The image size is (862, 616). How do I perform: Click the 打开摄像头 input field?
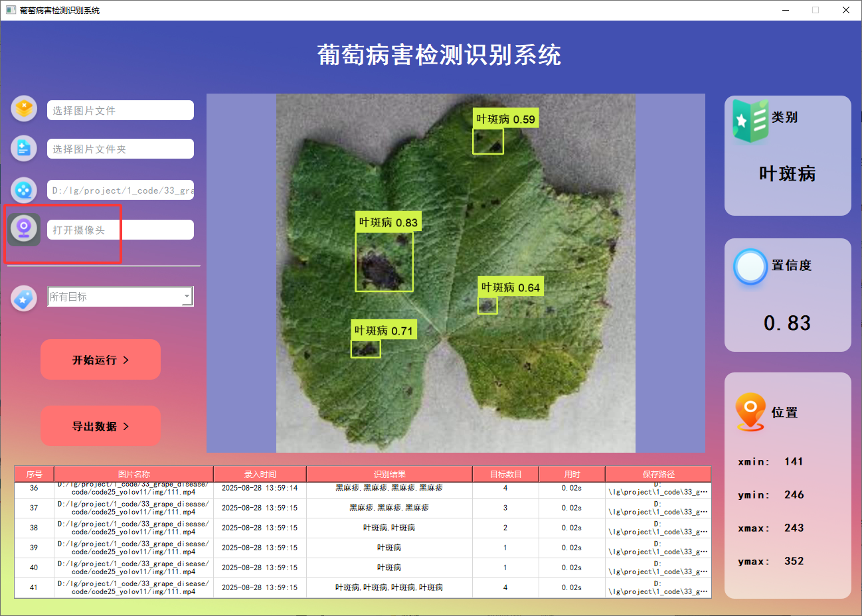(x=120, y=230)
